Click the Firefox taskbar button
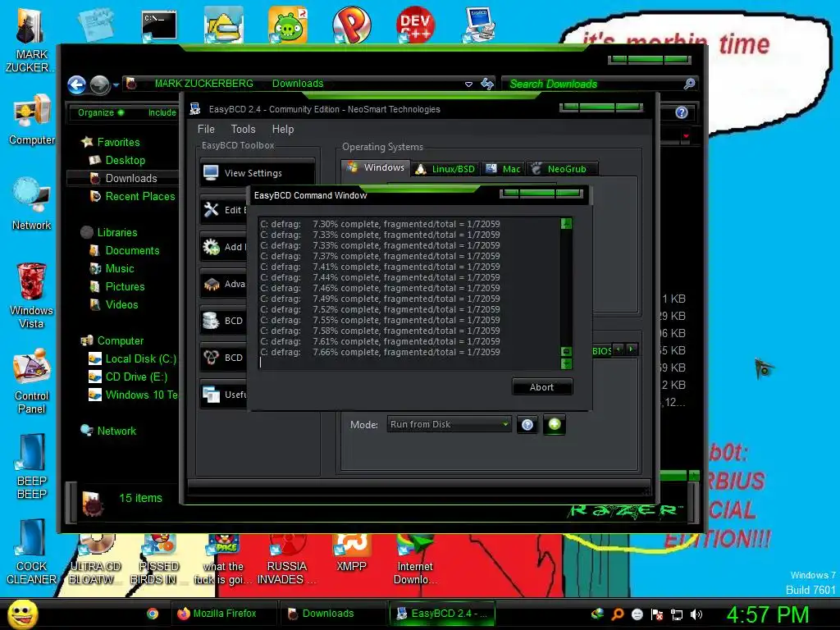Viewport: 840px width, 630px height. (x=224, y=614)
